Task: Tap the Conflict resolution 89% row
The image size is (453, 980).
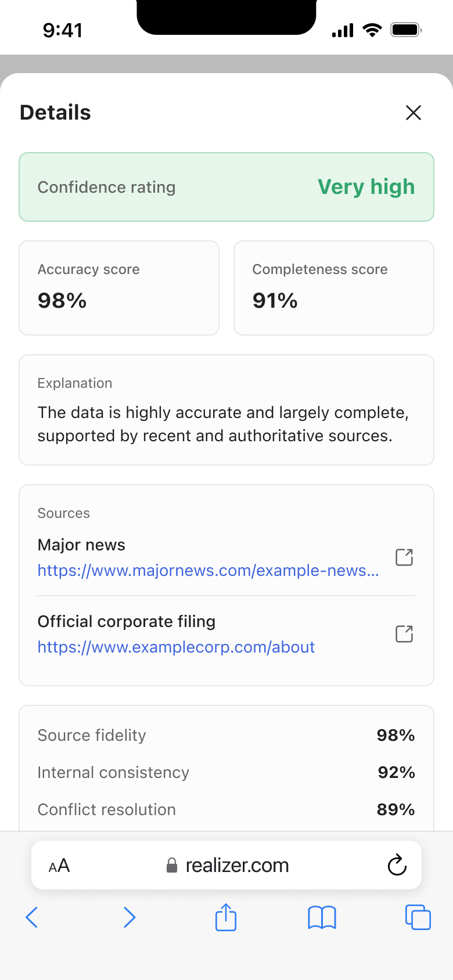Action: click(x=227, y=809)
